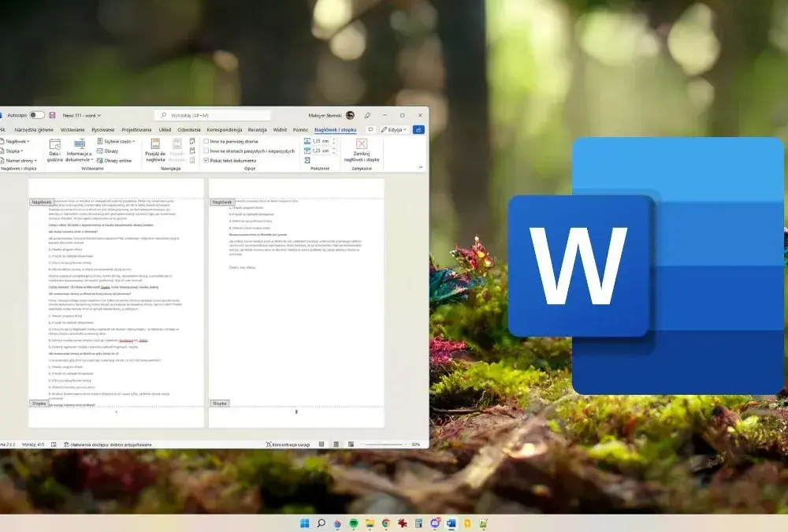Image resolution: width=788 pixels, height=532 pixels.
Task: Open the Maksym Słomski account avatar
Action: [x=351, y=115]
